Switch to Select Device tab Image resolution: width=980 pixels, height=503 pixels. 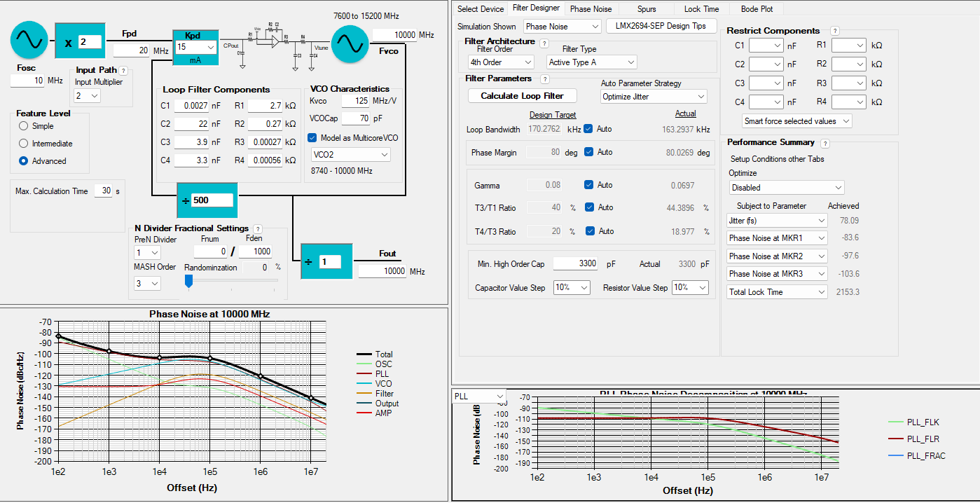(x=481, y=9)
